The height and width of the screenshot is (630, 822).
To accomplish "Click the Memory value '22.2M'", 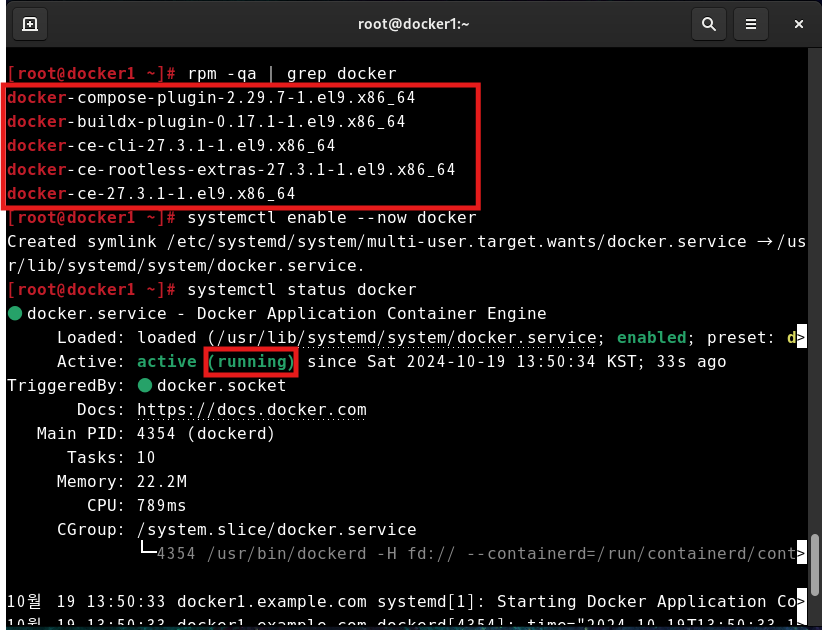I will point(161,482).
